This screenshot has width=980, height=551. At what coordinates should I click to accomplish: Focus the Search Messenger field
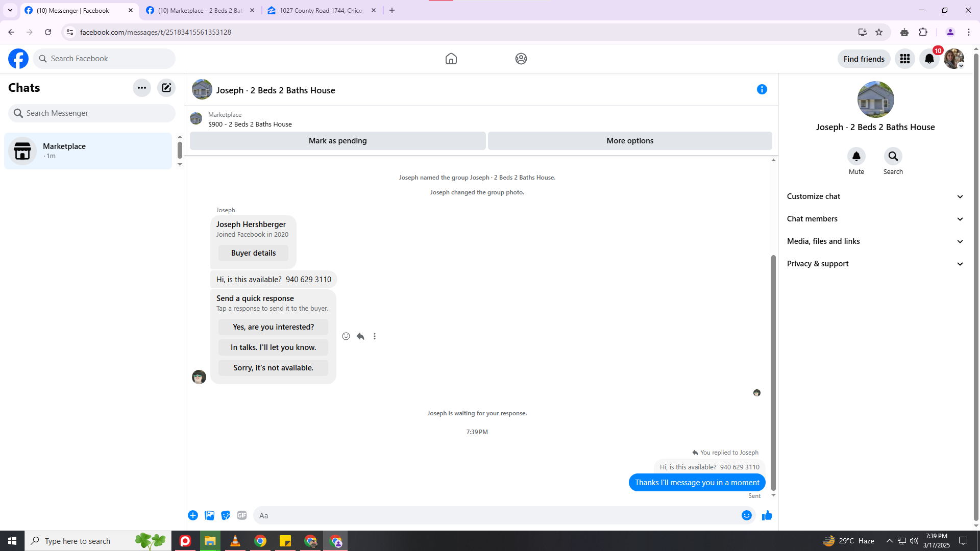[x=92, y=113]
